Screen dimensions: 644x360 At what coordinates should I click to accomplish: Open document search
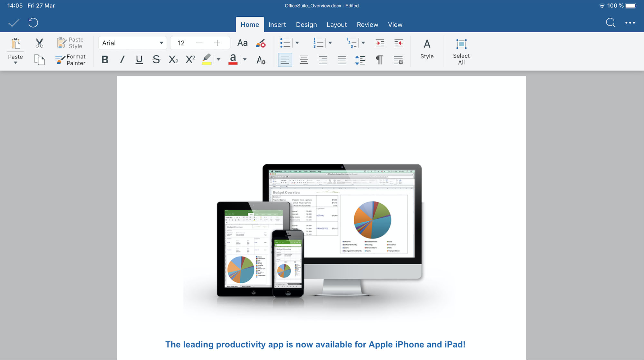pyautogui.click(x=610, y=23)
